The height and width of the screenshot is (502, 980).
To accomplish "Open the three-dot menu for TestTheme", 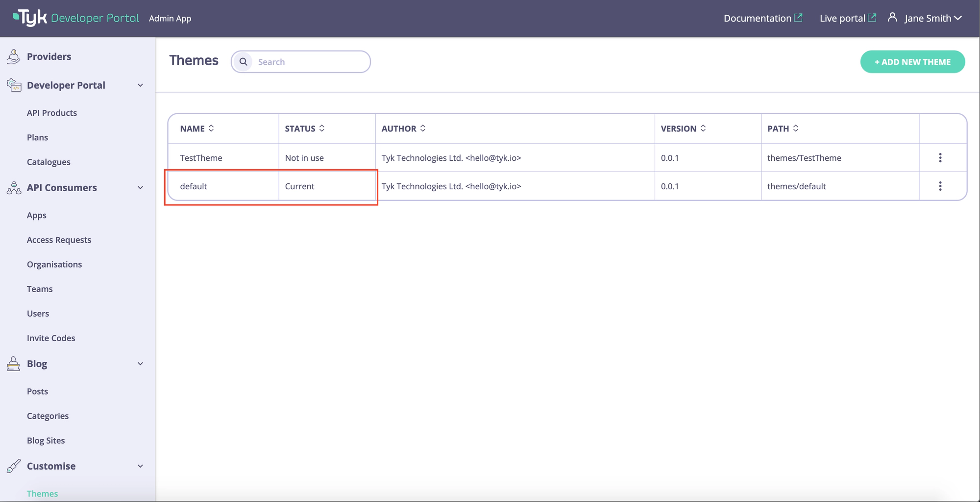I will (940, 158).
